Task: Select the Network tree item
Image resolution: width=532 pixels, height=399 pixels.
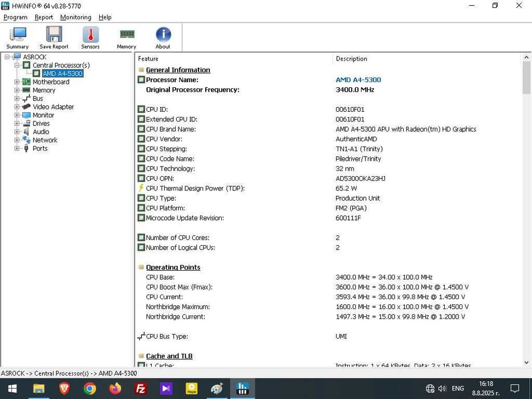Action: (x=45, y=140)
